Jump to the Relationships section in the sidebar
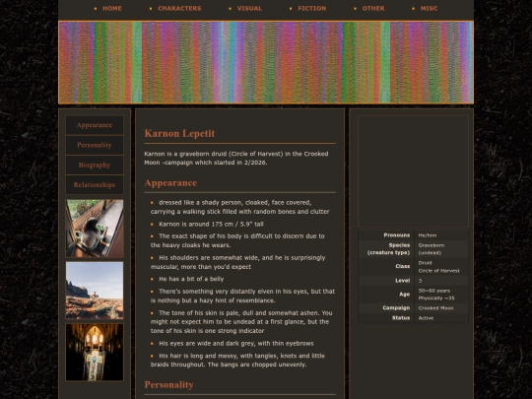532x399 pixels. coord(95,185)
